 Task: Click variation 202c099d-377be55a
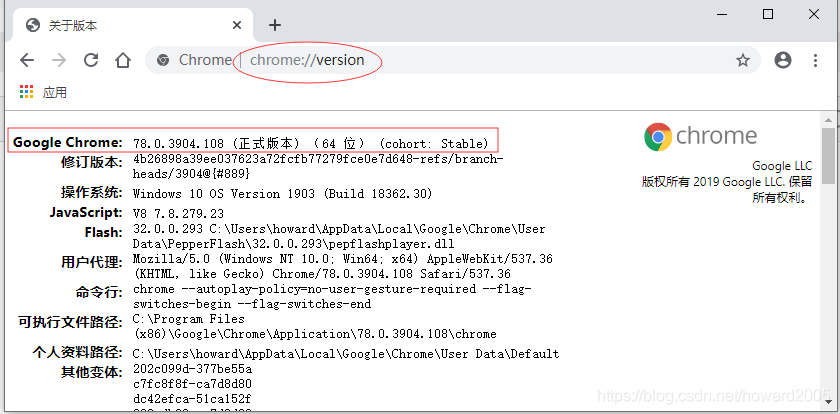tap(192, 370)
